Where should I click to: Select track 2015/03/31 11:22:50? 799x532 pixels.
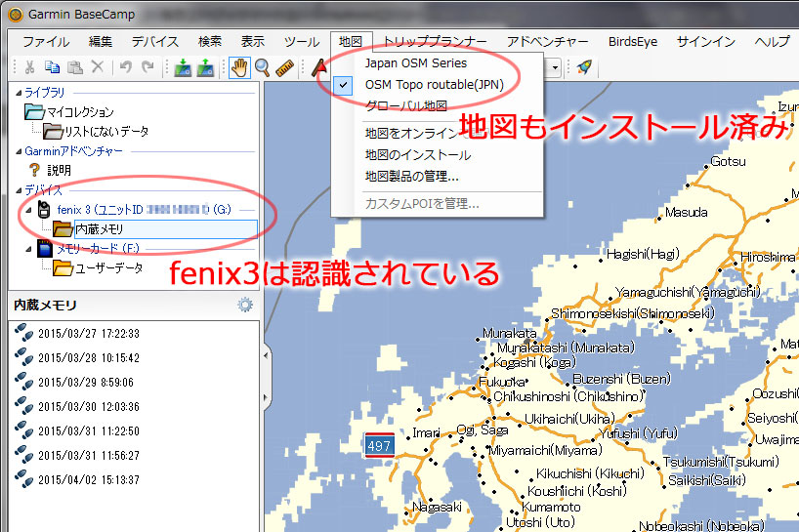[x=89, y=431]
